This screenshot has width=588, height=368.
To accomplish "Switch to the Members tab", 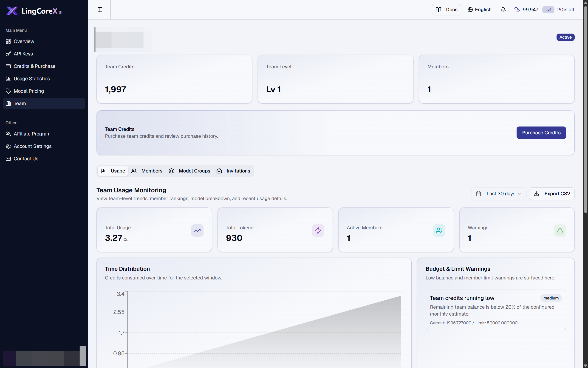I will (147, 171).
